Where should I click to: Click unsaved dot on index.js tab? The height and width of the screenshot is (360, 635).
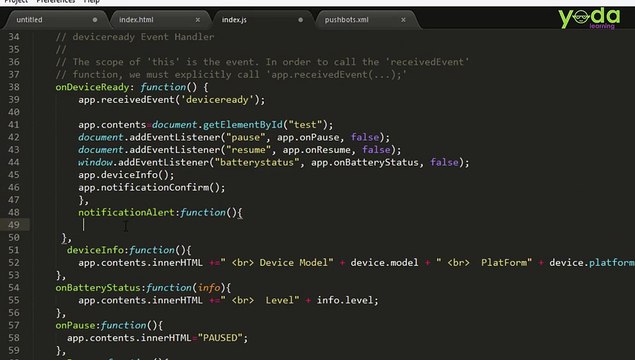[x=300, y=20]
